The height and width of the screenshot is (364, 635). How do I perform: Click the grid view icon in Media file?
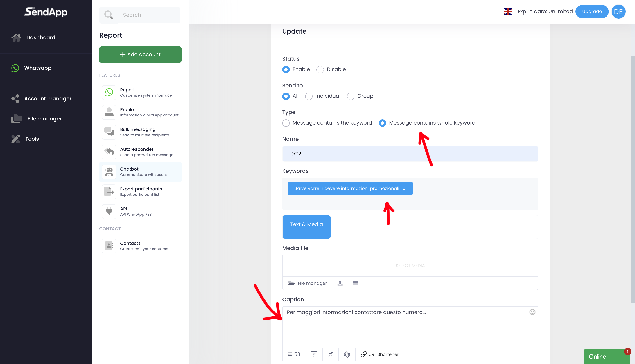[x=356, y=283]
